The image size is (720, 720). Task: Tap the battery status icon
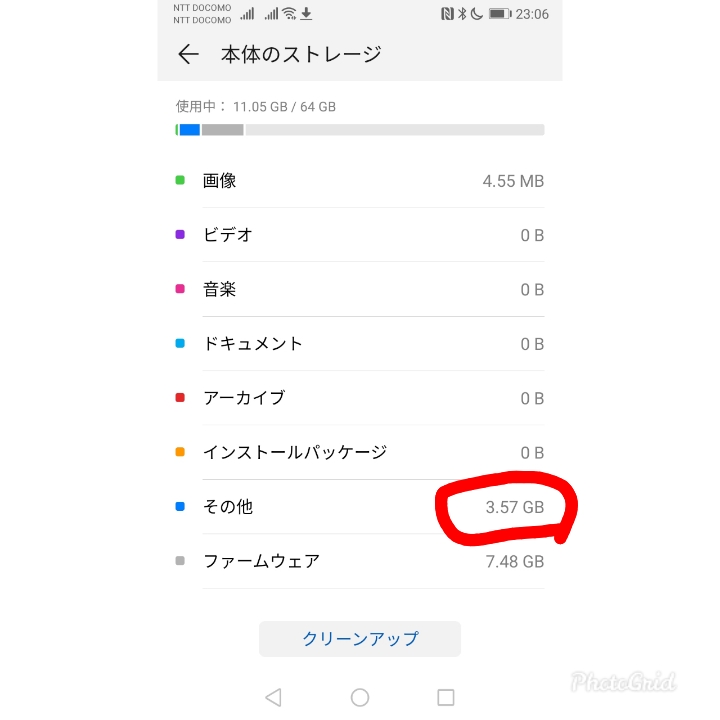click(499, 14)
